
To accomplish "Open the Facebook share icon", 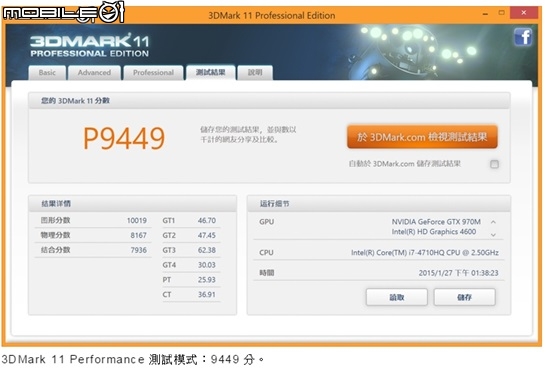I will (523, 37).
